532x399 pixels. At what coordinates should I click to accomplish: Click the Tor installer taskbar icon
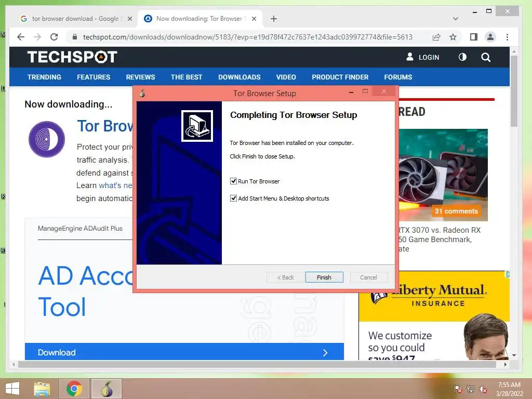click(x=107, y=389)
